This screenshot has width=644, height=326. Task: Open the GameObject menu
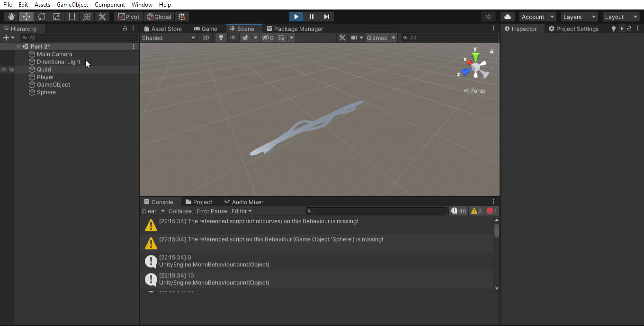72,4
